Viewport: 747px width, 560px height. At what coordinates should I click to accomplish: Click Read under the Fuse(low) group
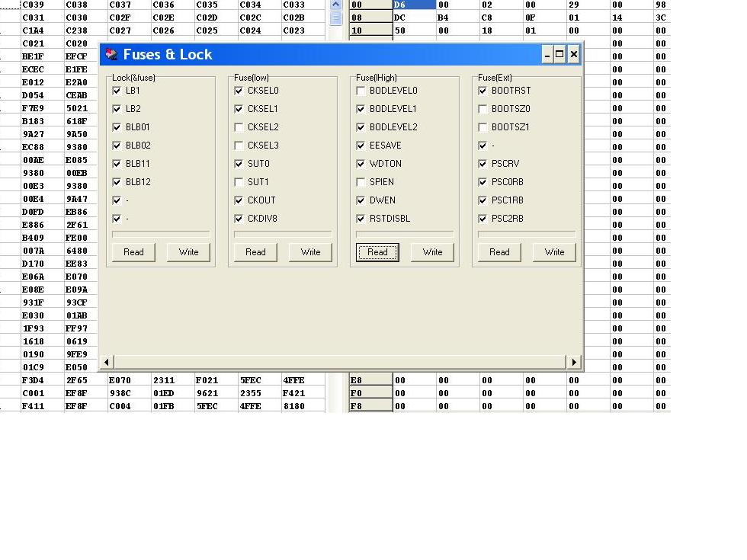pyautogui.click(x=255, y=252)
